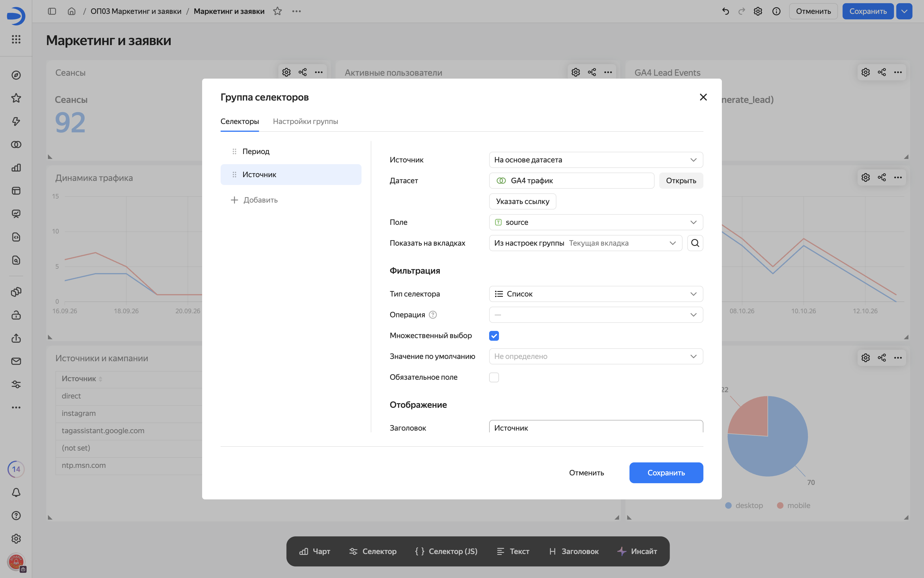Image resolution: width=924 pixels, height=578 pixels.
Task: Open notifications bell in left sidebar
Action: pyautogui.click(x=16, y=492)
